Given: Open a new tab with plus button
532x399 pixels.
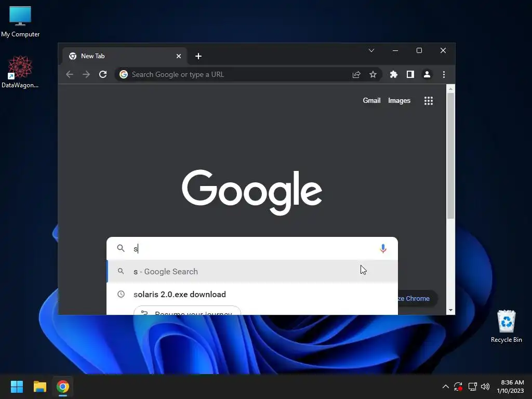Looking at the screenshot, I should point(198,56).
